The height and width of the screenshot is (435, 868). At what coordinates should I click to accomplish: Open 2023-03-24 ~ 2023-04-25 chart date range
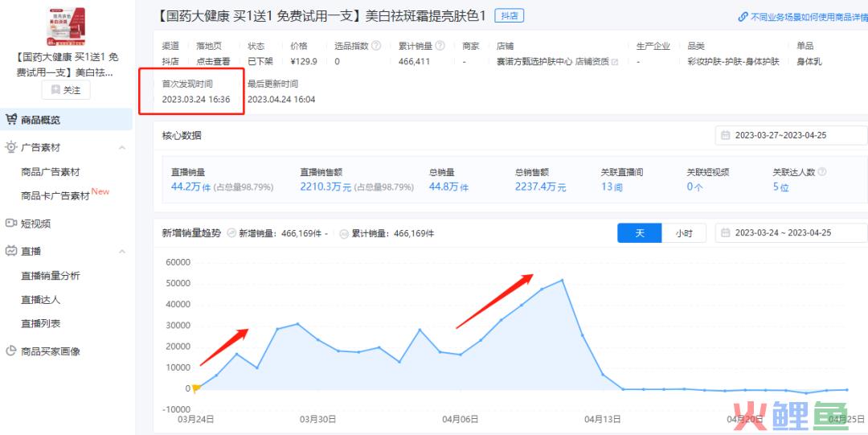pos(792,233)
